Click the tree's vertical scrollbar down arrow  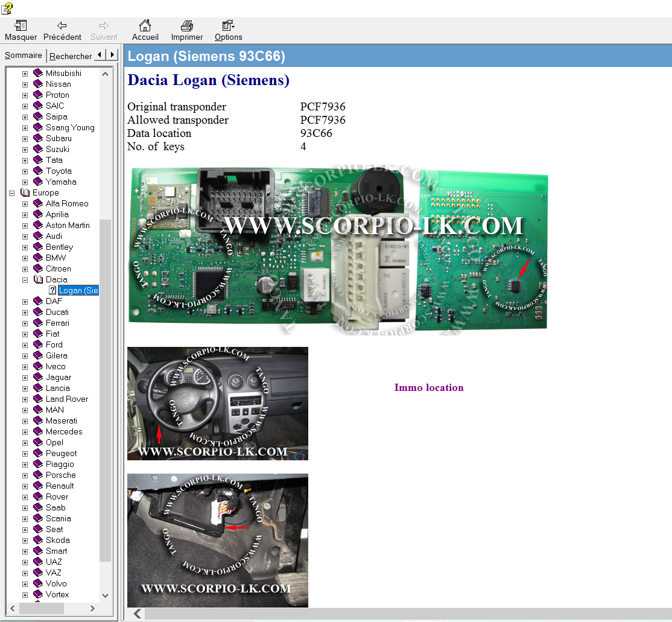point(106,595)
